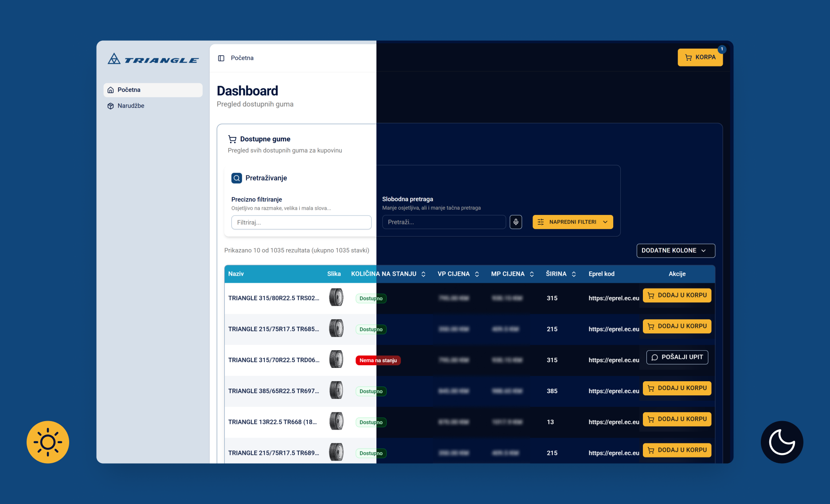
Task: Expand the Napredni filteri dropdown
Action: [x=573, y=222]
